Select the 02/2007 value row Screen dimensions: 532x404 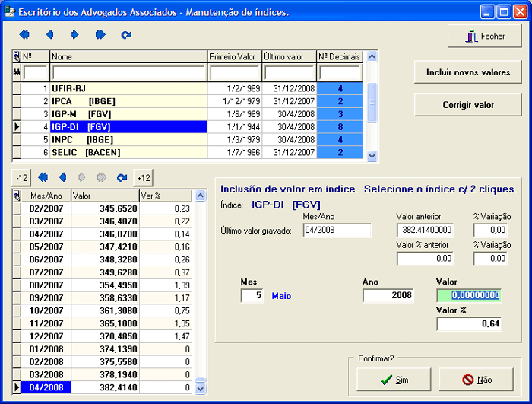(102, 208)
